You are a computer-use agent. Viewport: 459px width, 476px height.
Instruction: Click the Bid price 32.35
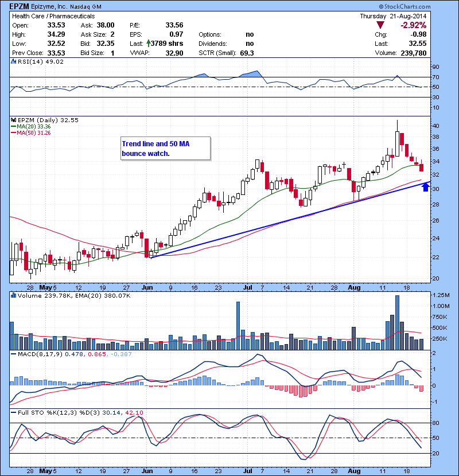[106, 44]
